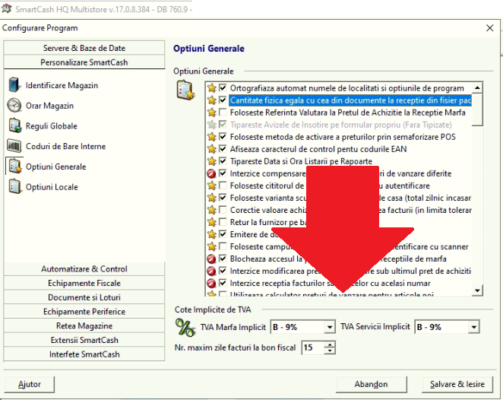Click the options list scroll down arrow
Viewport: 503px width, 400px height.
[x=477, y=291]
